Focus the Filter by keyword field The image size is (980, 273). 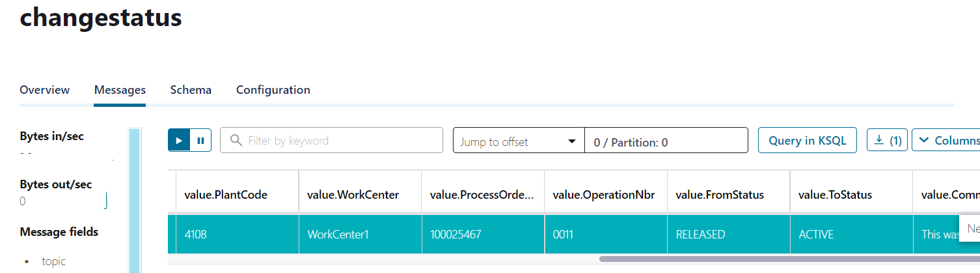[x=331, y=140]
